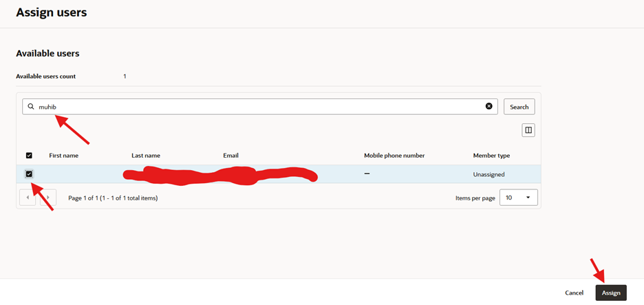Screen dimensions: 644x305
Task: Toggle the select-all checkbox in table header
Action: click(x=29, y=156)
